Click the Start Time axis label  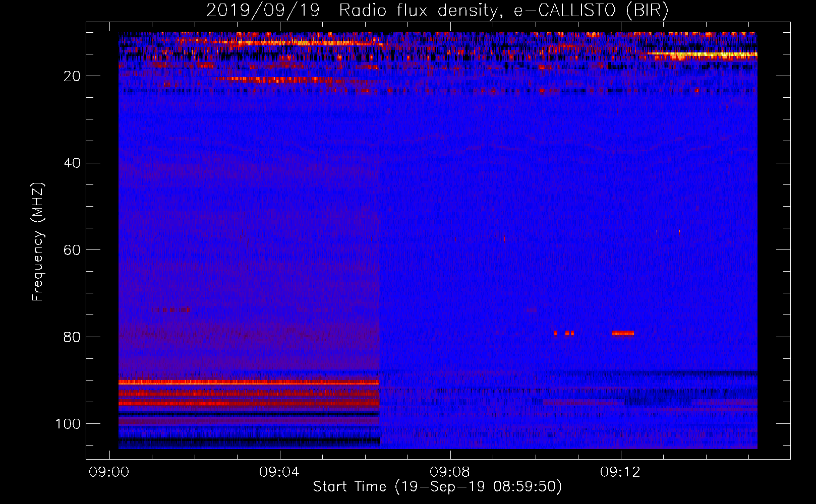click(437, 487)
